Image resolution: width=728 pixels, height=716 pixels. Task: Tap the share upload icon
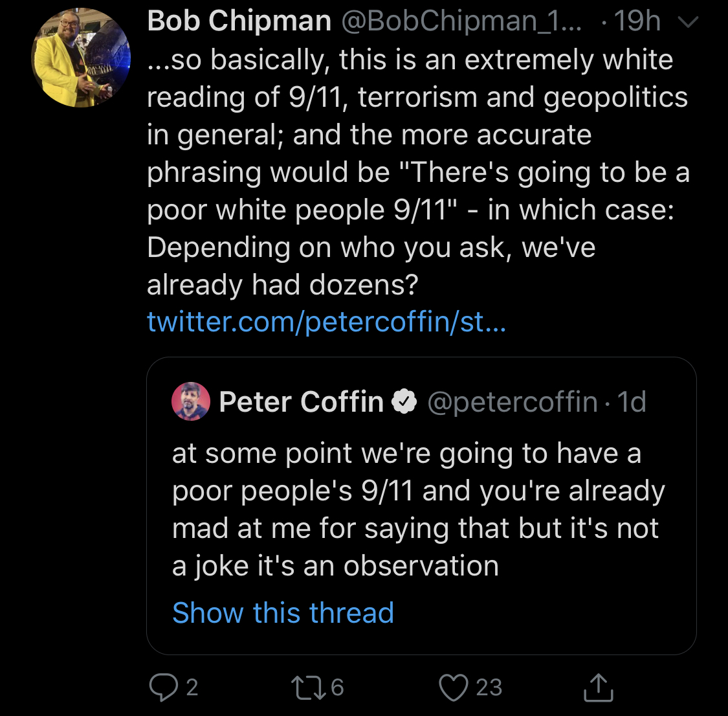[x=599, y=687]
